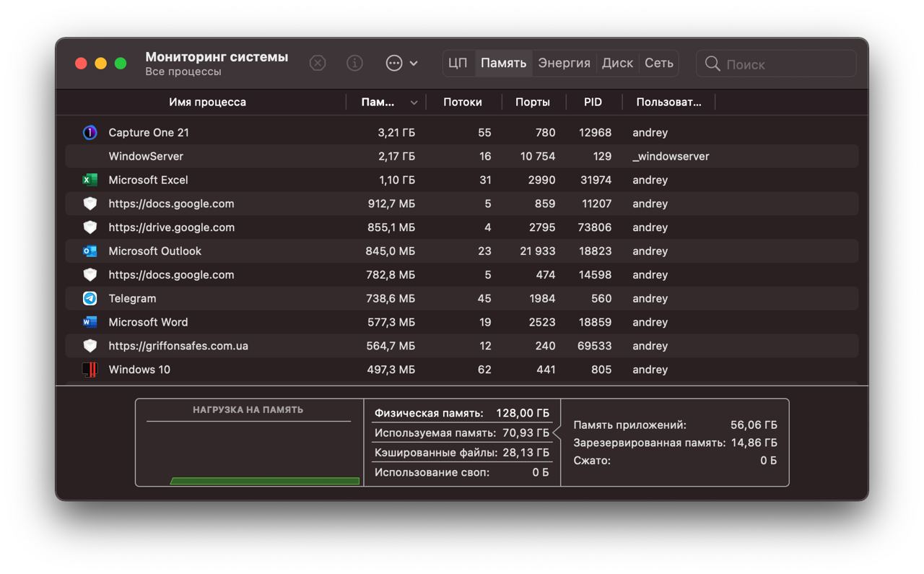Click into the Поиск search field
Viewport: 924px width, 574px height.
coord(776,64)
